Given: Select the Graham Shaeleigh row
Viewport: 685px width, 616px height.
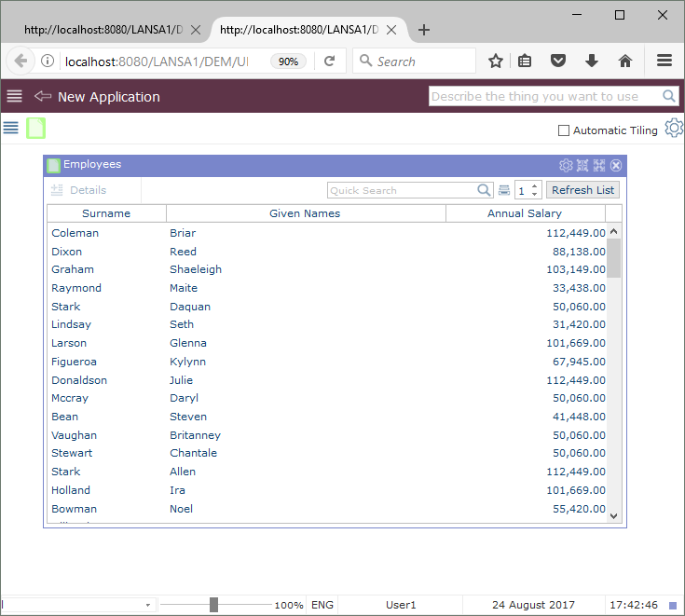Looking at the screenshot, I should point(327,269).
